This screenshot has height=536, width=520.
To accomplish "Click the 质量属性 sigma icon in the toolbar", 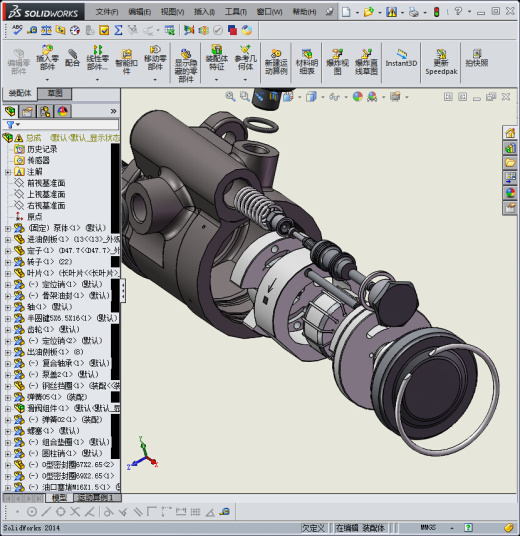I will [118, 30].
